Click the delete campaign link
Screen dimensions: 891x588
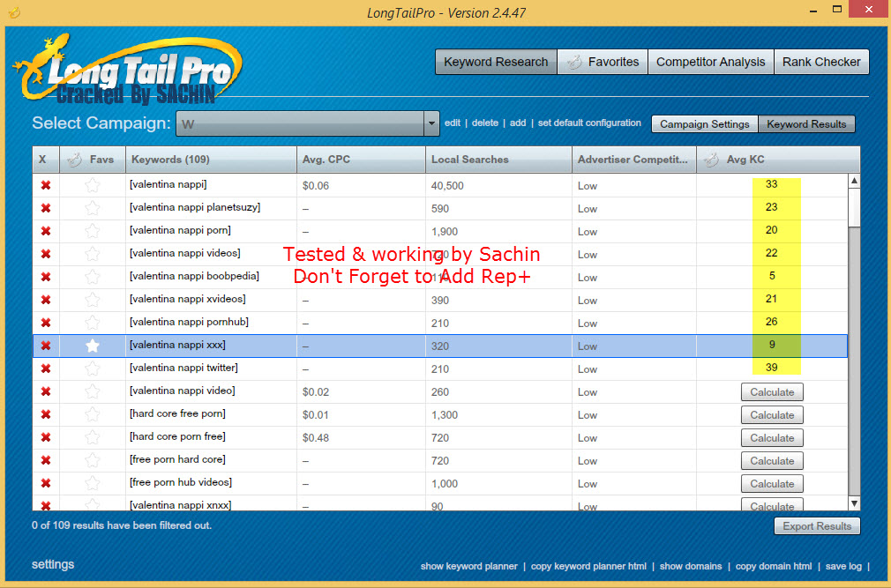coord(484,123)
